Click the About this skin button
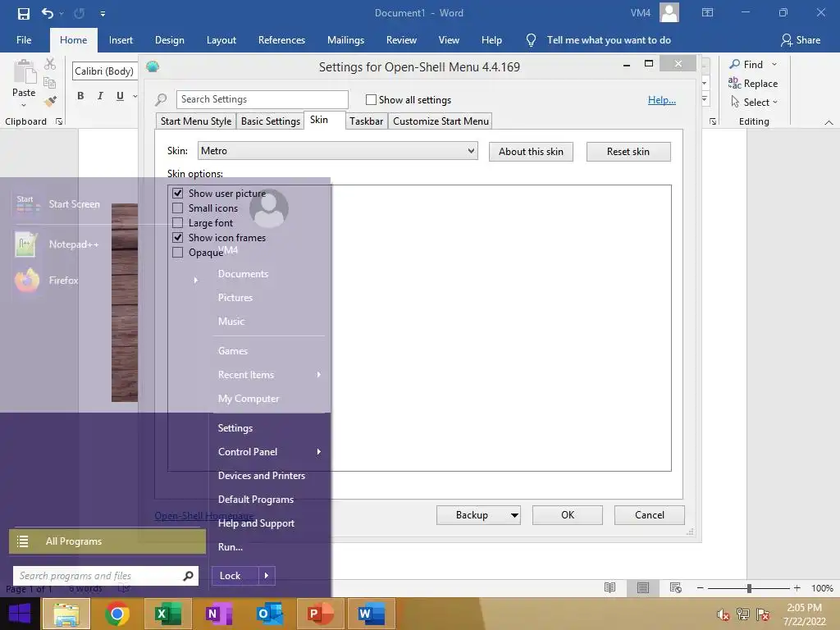Image resolution: width=840 pixels, height=630 pixels. [x=531, y=152]
